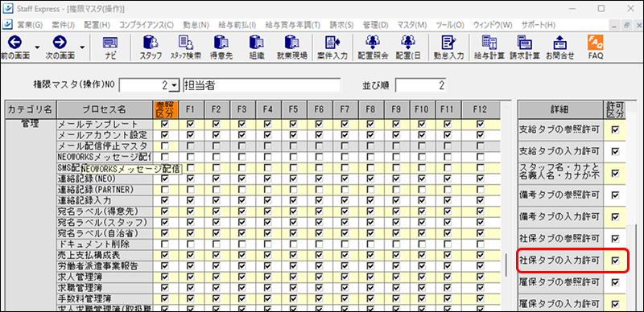Image resolution: width=644 pixels, height=312 pixels.
Task: Open the 給与賞与年調(T) menu
Action: click(292, 25)
